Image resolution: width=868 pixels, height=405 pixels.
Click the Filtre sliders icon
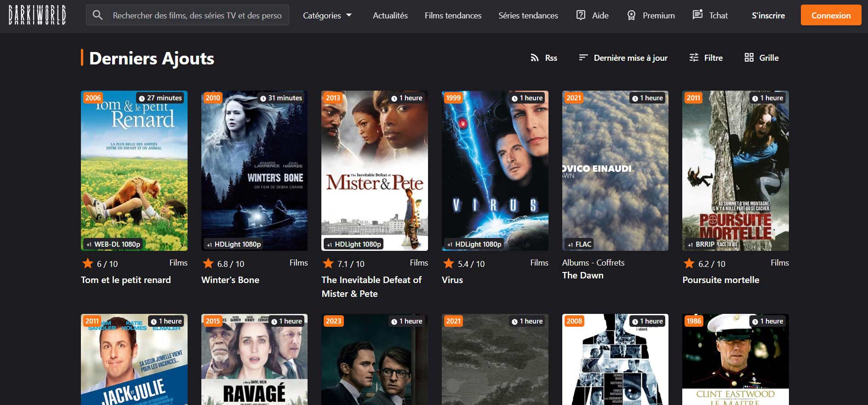pyautogui.click(x=694, y=58)
